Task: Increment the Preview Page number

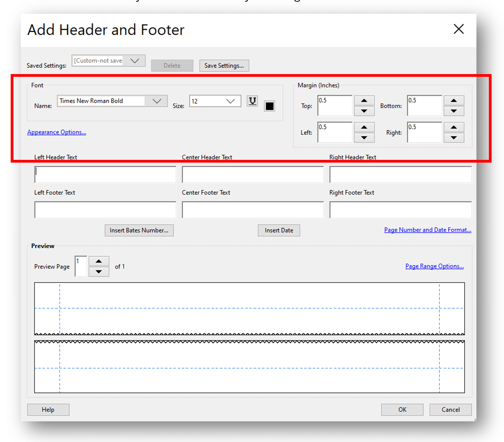Action: tap(99, 261)
